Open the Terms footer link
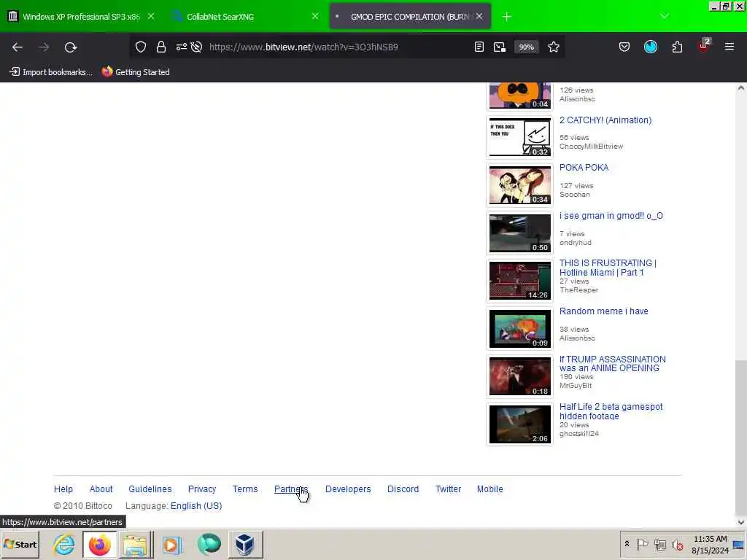This screenshot has width=747, height=560. pyautogui.click(x=245, y=489)
